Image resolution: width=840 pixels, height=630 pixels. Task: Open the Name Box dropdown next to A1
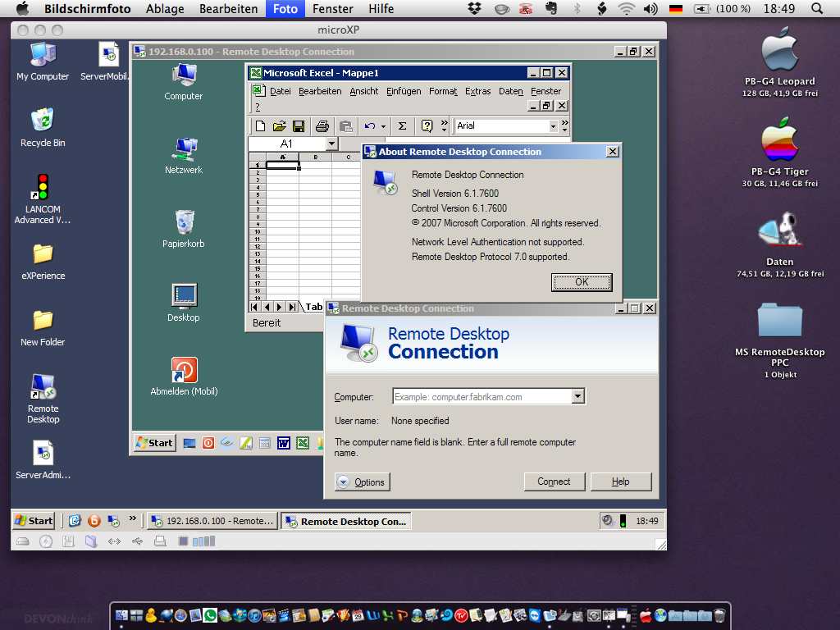click(x=331, y=144)
